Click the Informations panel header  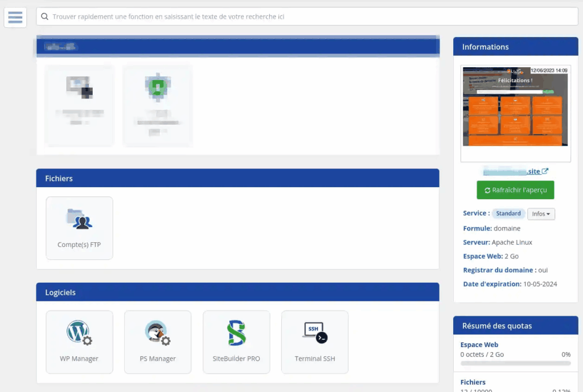[516, 47]
